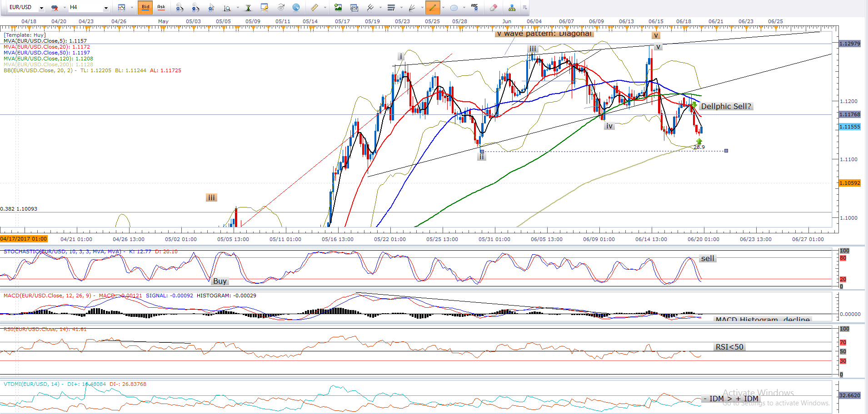Screen dimensions: 868x414
Task: Toggle the Ask price display
Action: coord(161,7)
